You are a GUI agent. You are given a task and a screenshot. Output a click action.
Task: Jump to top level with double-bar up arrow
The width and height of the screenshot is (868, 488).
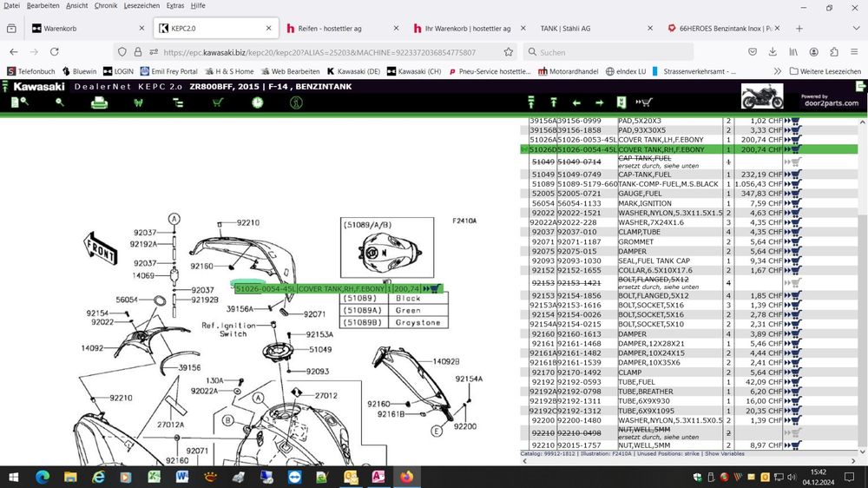click(531, 102)
